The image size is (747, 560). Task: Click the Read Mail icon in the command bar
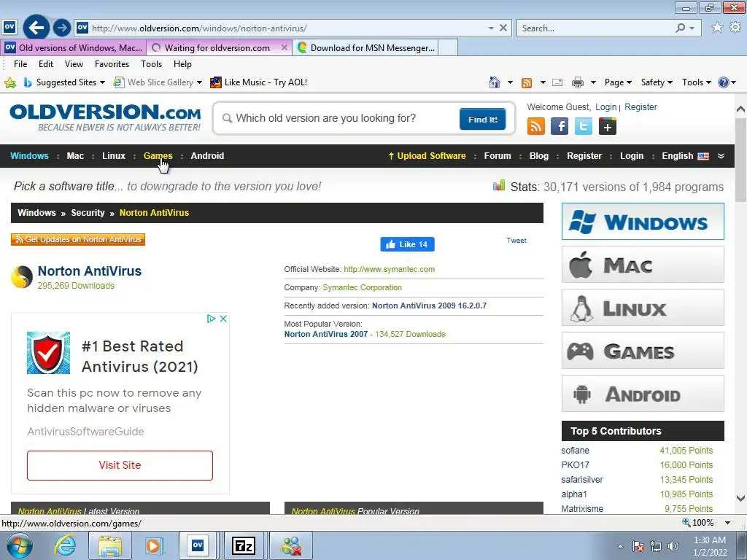point(557,83)
